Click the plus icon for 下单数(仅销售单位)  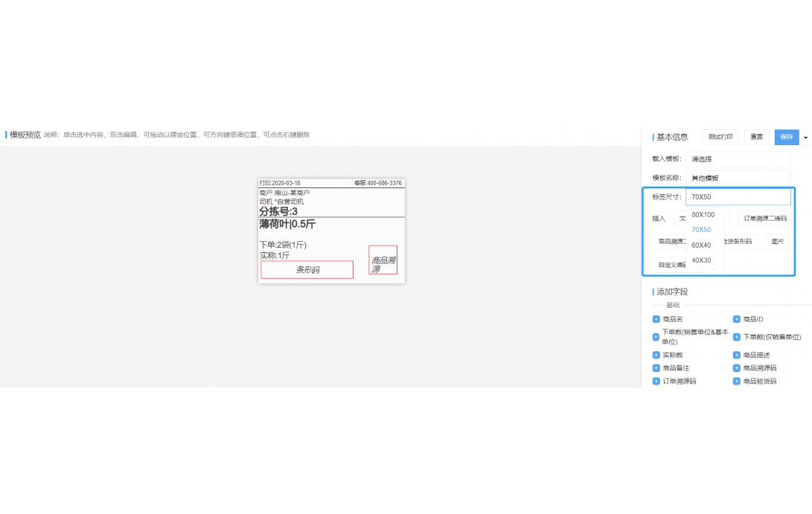pyautogui.click(x=736, y=337)
